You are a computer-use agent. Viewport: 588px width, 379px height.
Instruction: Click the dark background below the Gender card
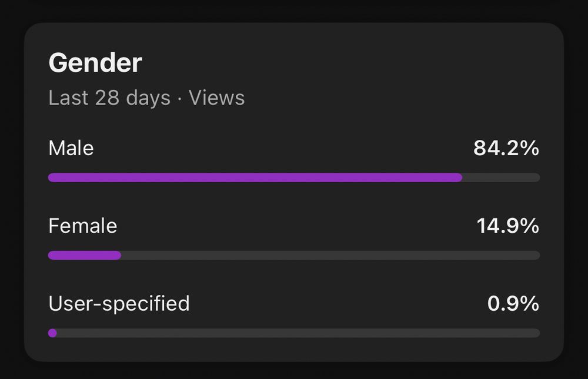point(294,371)
